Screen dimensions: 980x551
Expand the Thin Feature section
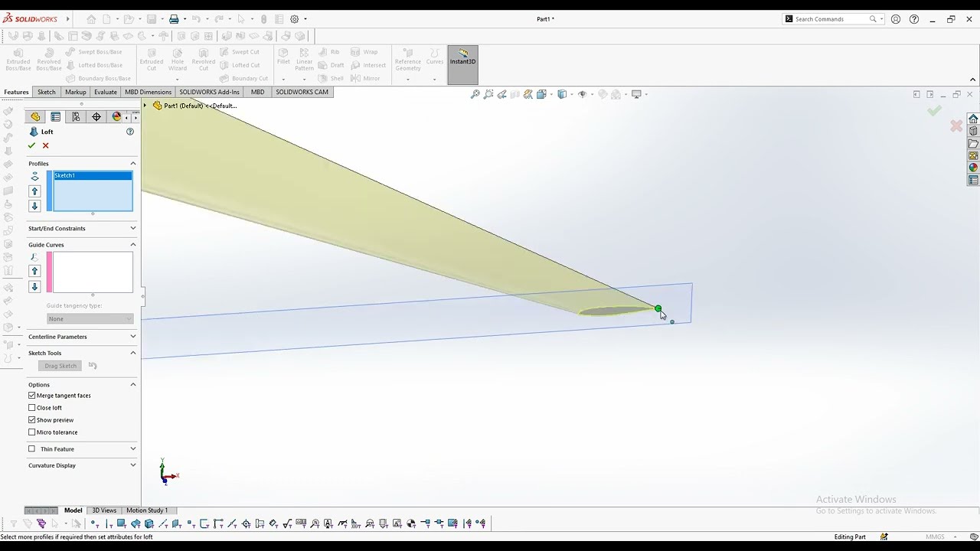click(132, 449)
